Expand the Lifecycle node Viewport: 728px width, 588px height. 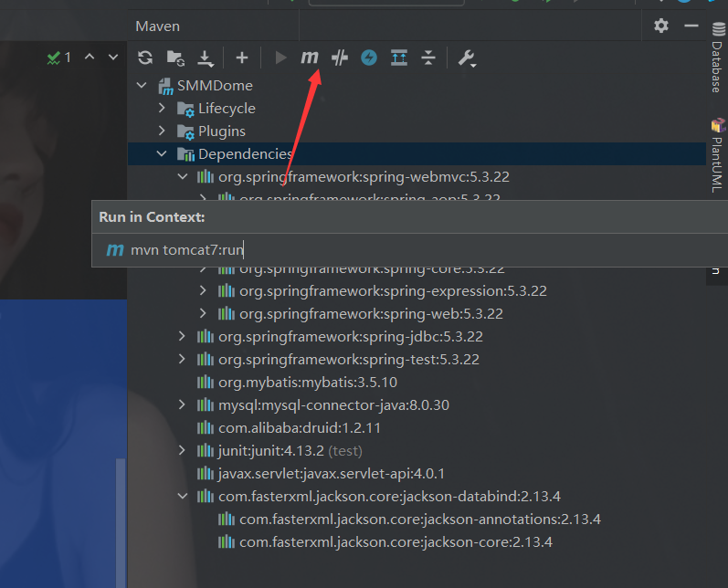[162, 108]
